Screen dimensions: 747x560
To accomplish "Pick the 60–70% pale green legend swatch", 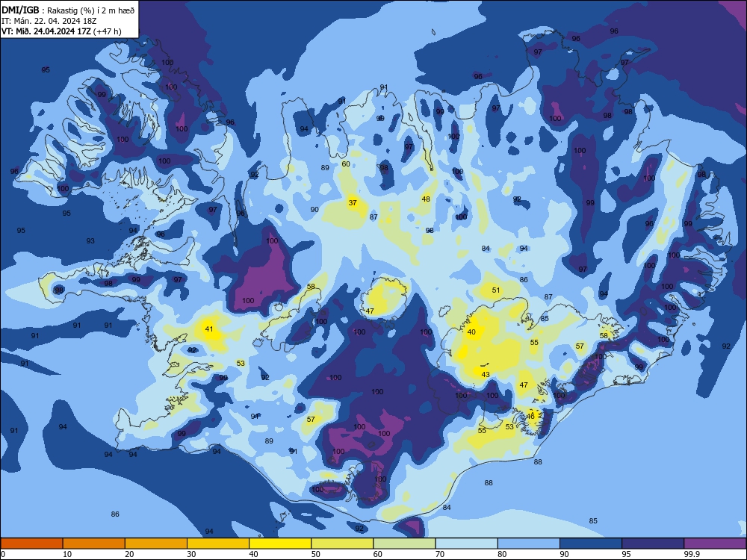I will tap(404, 544).
